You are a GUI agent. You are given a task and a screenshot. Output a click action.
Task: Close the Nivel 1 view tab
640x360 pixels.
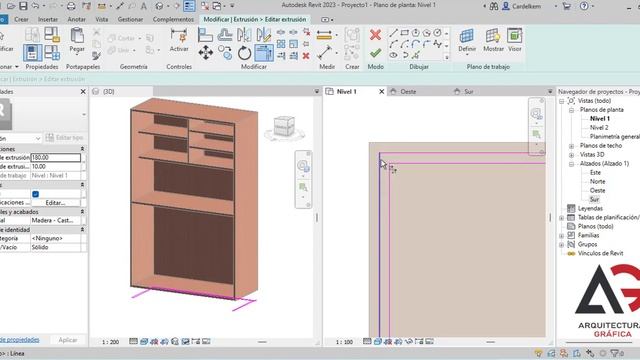(x=382, y=92)
